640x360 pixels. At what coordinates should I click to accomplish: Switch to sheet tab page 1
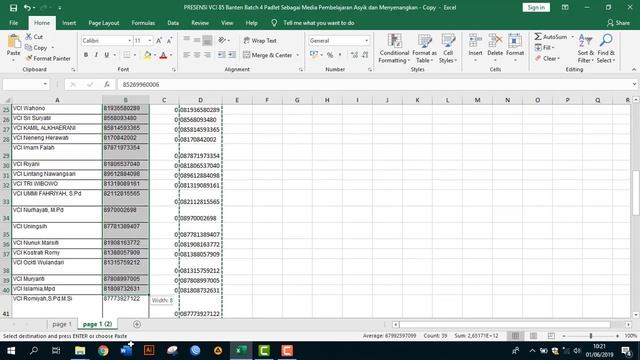pyautogui.click(x=62, y=324)
